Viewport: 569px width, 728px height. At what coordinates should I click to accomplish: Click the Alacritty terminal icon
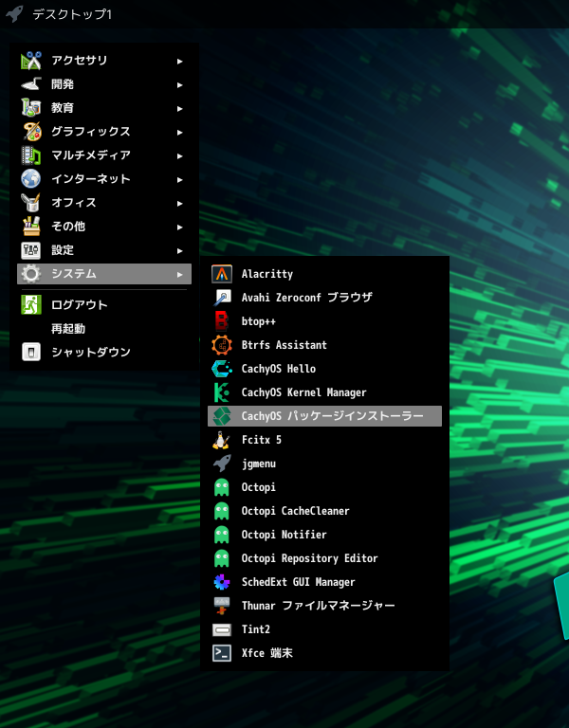click(222, 274)
